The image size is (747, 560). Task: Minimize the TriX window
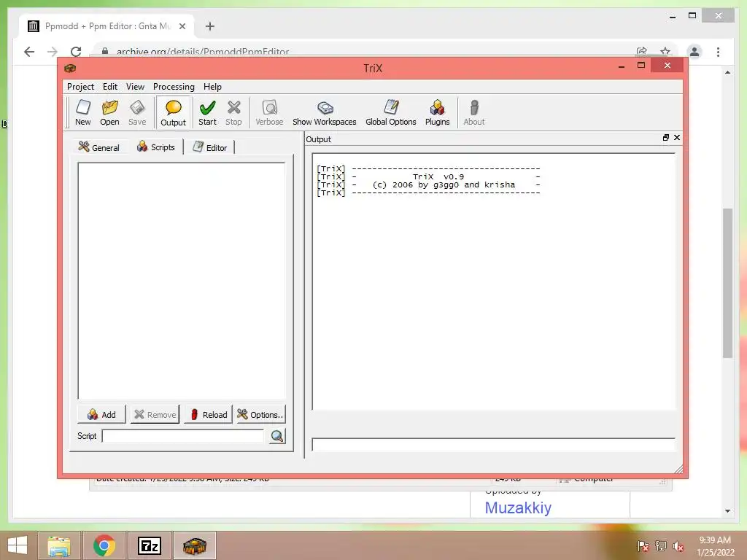(622, 66)
